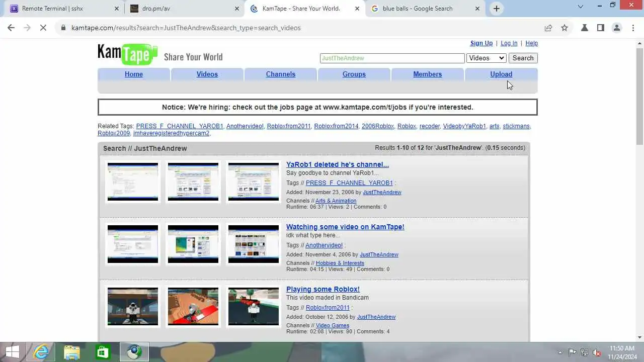Viewport: 644px width, 362px height.
Task: Open Playing some Roblox! video
Action: pyautogui.click(x=323, y=289)
